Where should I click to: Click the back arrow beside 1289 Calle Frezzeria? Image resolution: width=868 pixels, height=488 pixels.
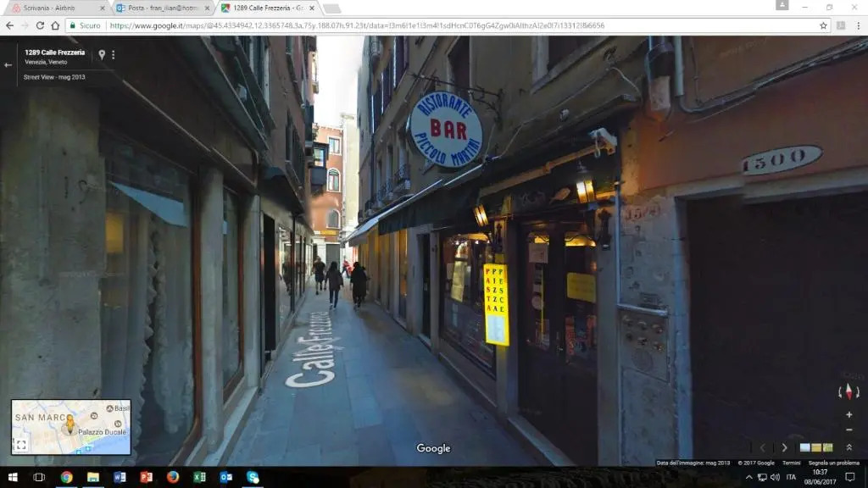click(x=8, y=65)
